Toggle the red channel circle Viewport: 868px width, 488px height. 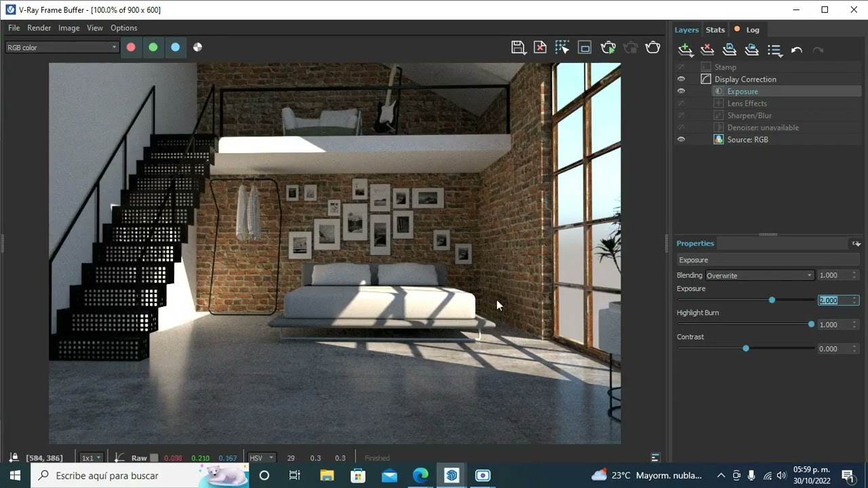click(131, 47)
